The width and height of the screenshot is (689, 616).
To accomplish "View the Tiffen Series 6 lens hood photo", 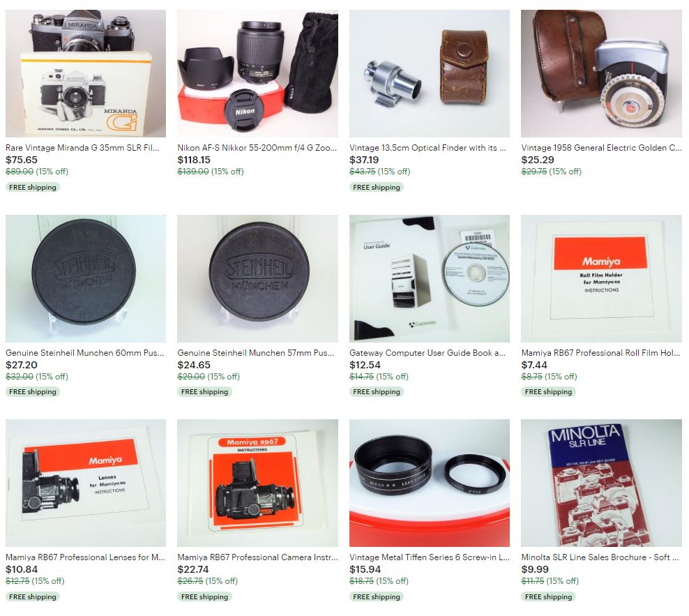I will 430,483.
